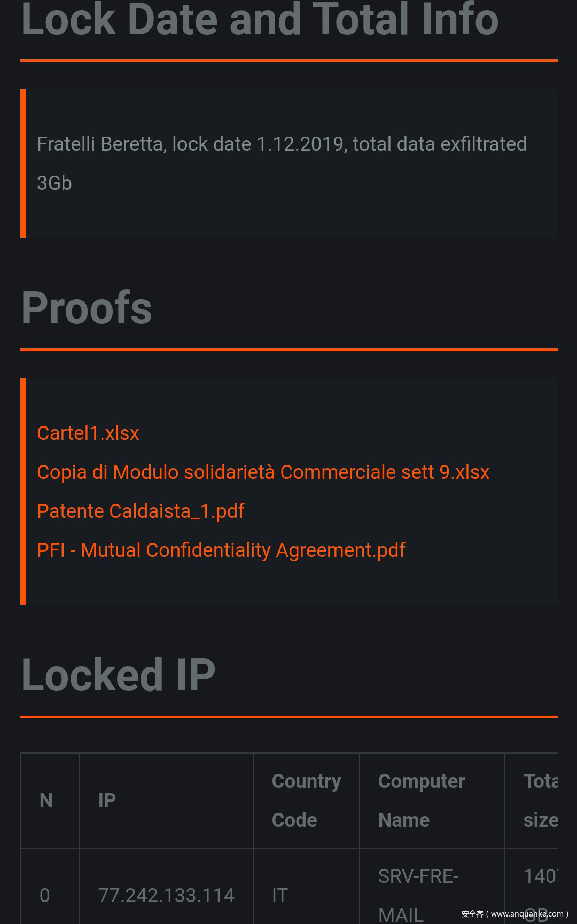Click the Fratelli Beretta lock date text block
Image resolution: width=577 pixels, height=924 pixels.
(282, 144)
